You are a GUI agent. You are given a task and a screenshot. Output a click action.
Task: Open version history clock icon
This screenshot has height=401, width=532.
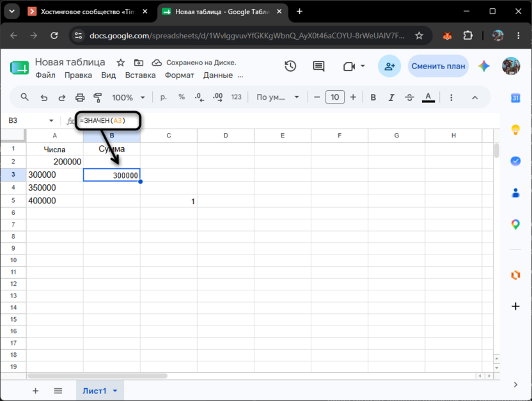pos(290,66)
